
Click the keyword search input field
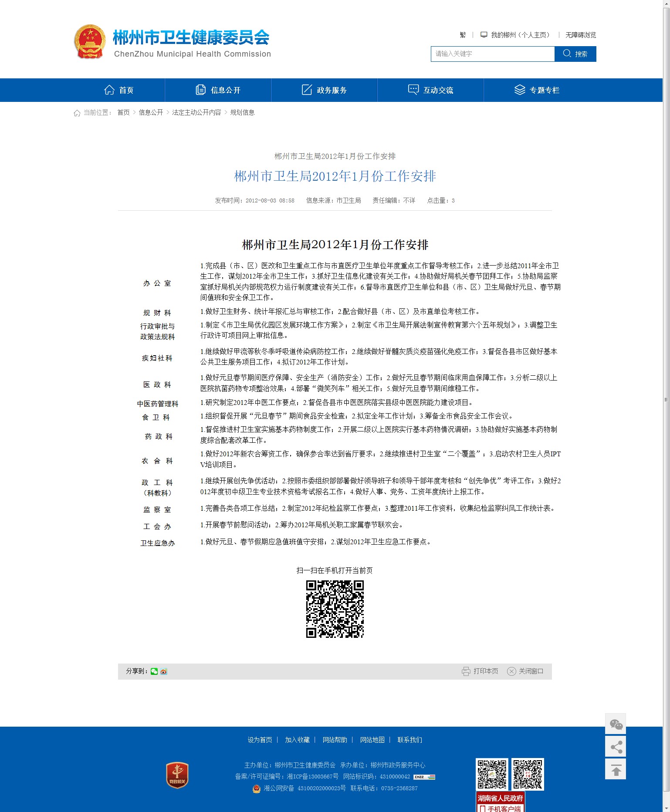tap(493, 54)
